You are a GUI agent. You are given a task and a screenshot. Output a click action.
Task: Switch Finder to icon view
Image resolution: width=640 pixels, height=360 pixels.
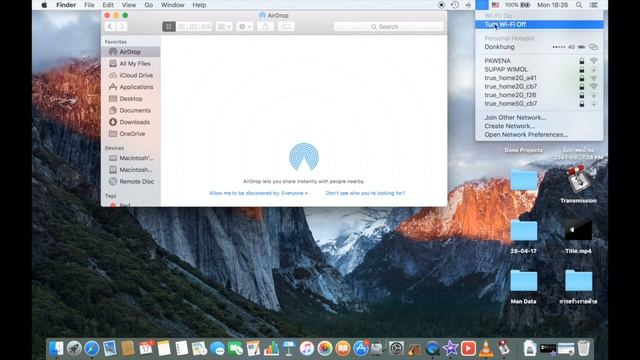click(x=169, y=27)
